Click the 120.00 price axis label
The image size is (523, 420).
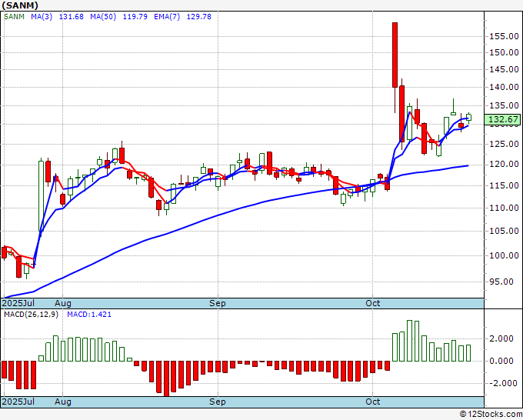pos(504,165)
